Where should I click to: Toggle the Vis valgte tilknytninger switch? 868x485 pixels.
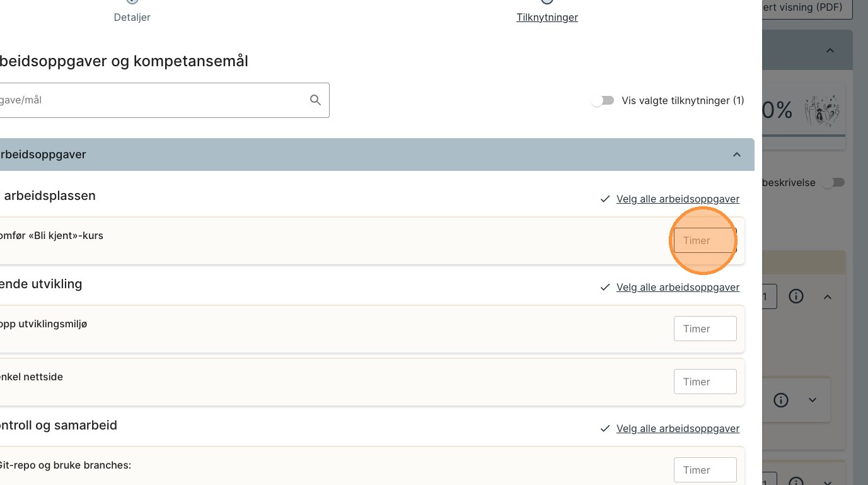click(x=603, y=101)
